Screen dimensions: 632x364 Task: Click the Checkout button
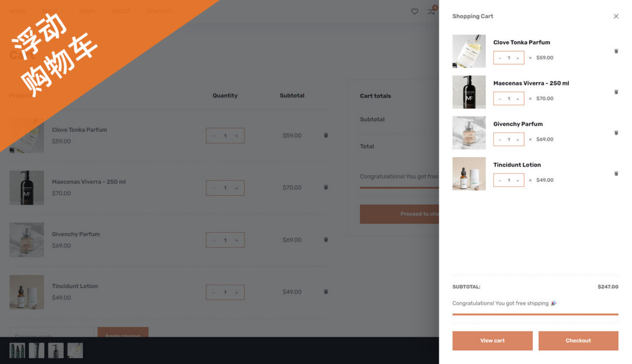click(x=578, y=340)
